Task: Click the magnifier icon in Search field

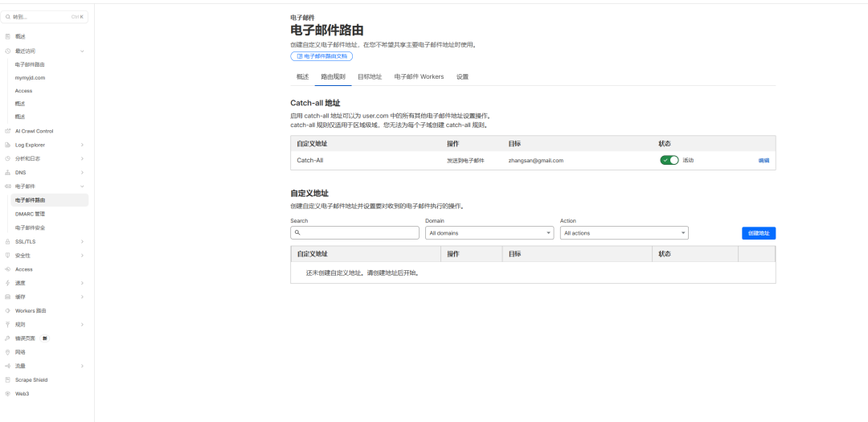Action: point(298,233)
